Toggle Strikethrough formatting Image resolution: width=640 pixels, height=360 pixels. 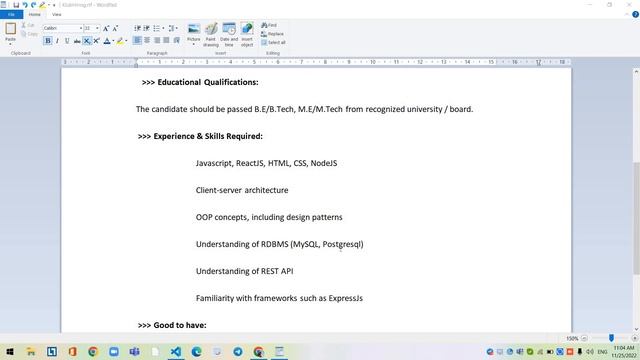pyautogui.click(x=77, y=41)
